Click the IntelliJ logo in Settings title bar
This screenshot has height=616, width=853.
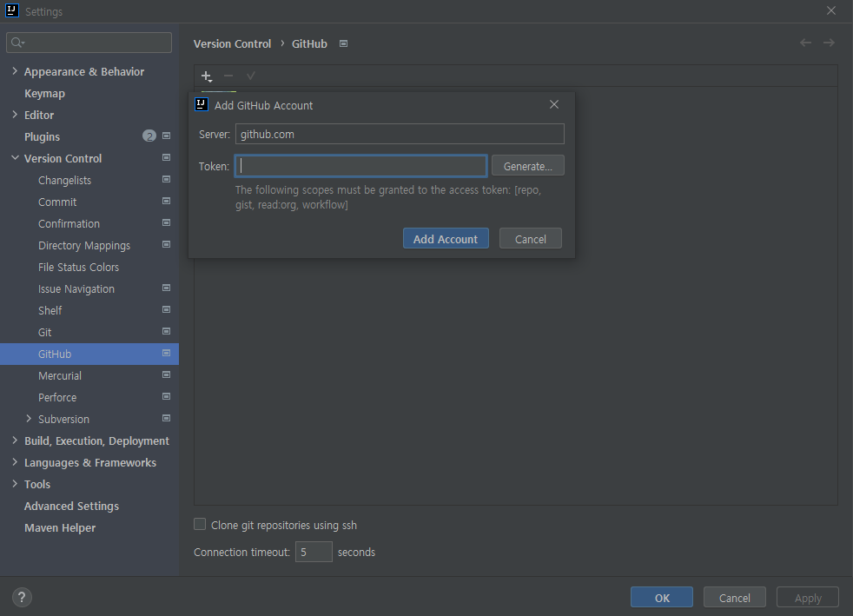coord(12,10)
